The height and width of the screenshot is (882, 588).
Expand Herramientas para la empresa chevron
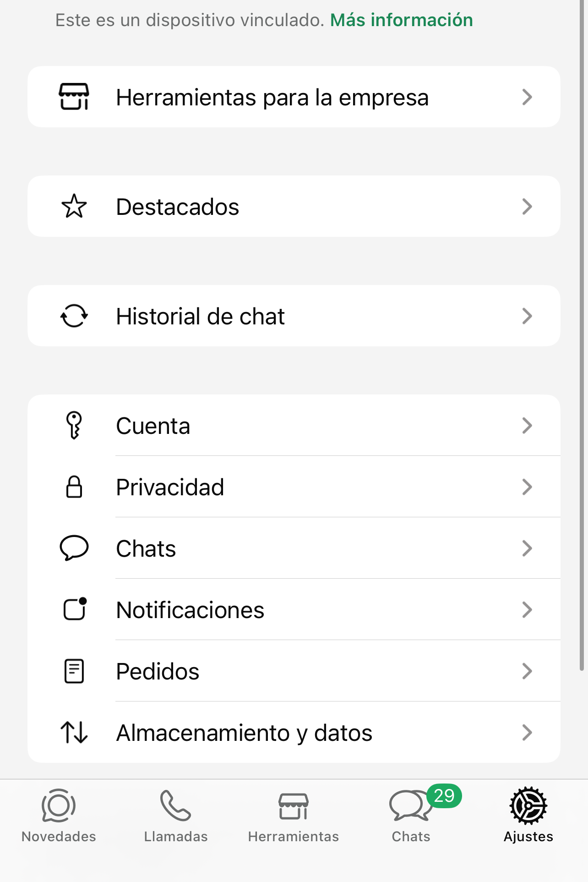point(527,97)
